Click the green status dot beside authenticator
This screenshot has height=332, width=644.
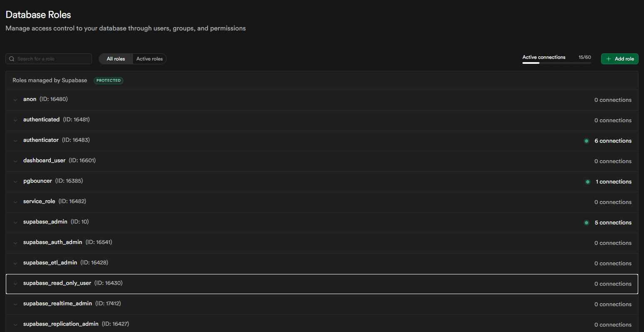(x=587, y=141)
